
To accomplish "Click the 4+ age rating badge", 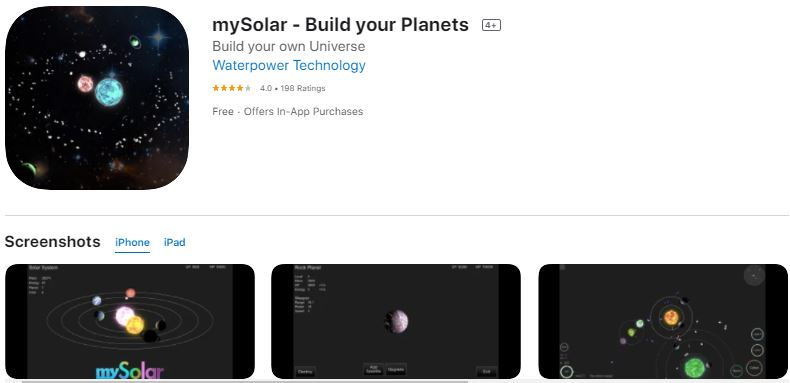I will (491, 25).
